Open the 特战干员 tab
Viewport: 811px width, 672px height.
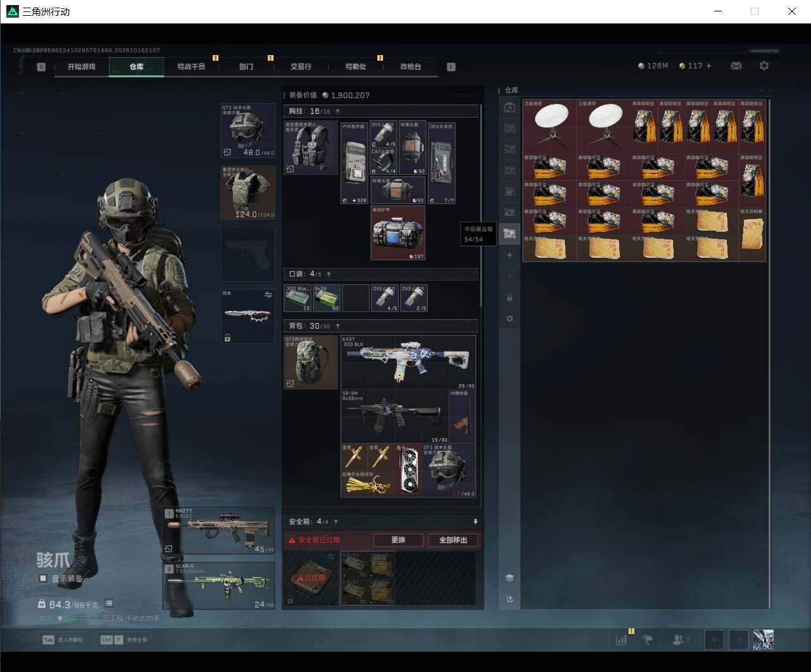191,67
